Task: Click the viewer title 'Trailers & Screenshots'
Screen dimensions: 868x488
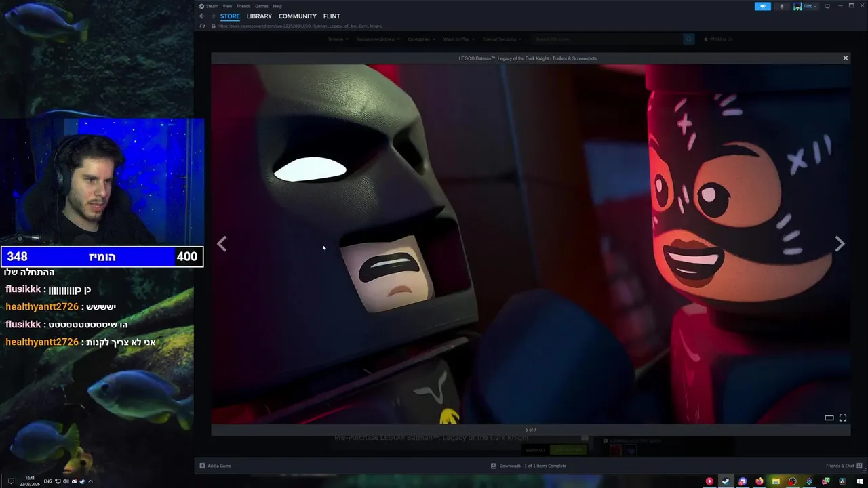Action: (x=572, y=58)
